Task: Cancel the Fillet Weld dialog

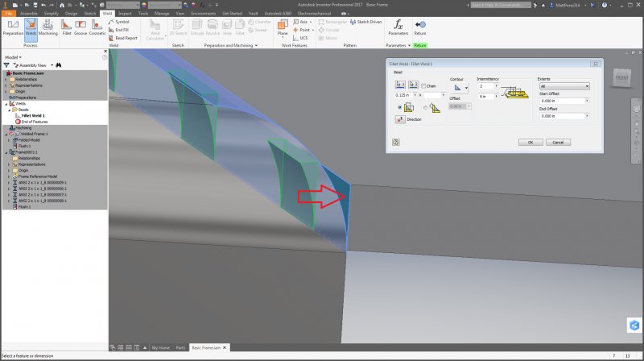Action: tap(555, 142)
